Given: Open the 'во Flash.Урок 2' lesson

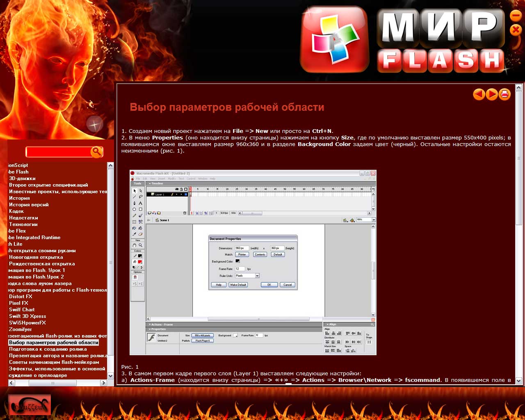Looking at the screenshot, I should coord(36,277).
